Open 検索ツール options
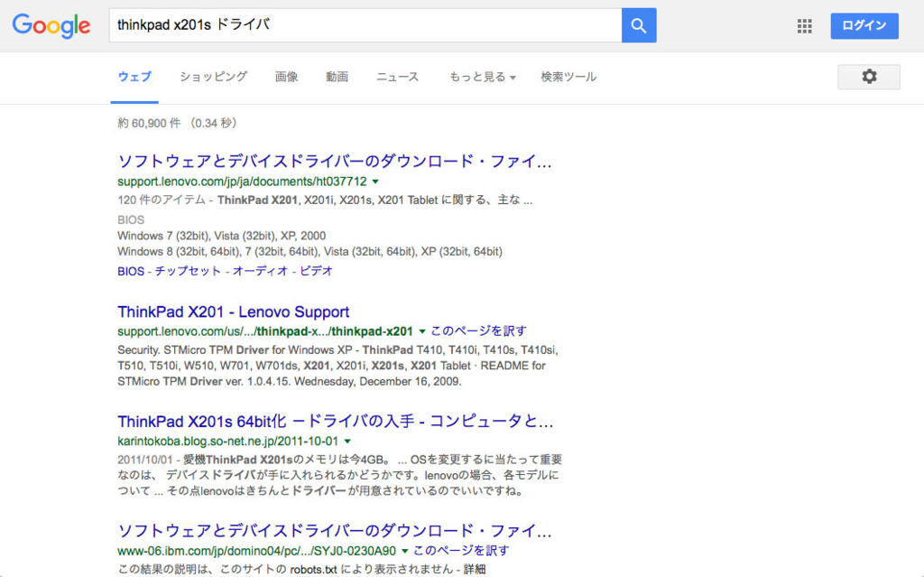The image size is (924, 577). [x=568, y=77]
